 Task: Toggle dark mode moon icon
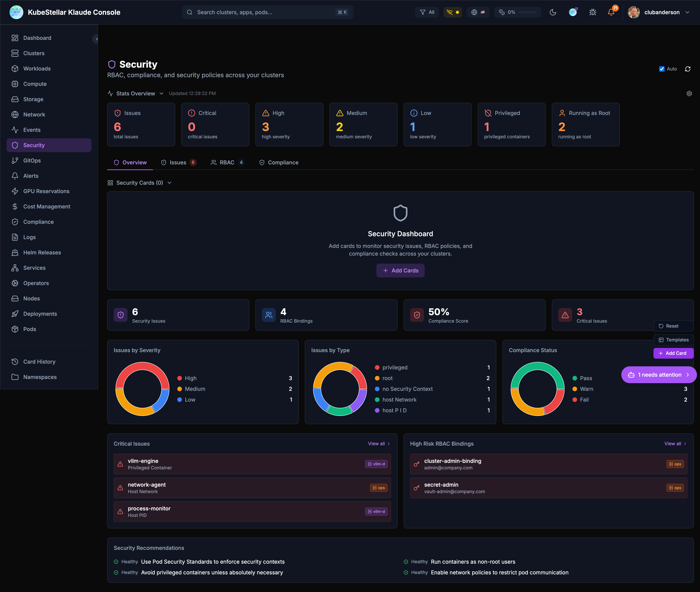point(553,12)
